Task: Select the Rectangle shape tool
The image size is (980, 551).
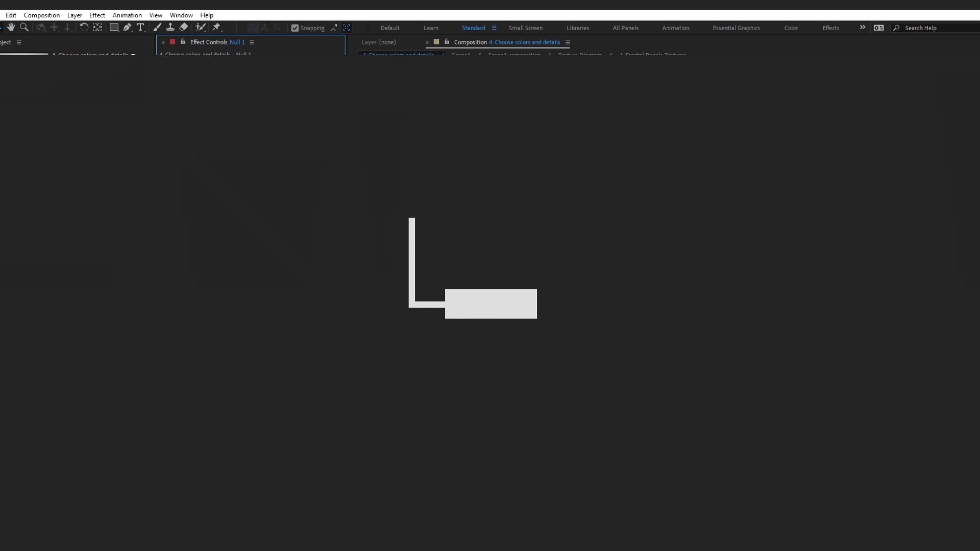Action: 114,28
